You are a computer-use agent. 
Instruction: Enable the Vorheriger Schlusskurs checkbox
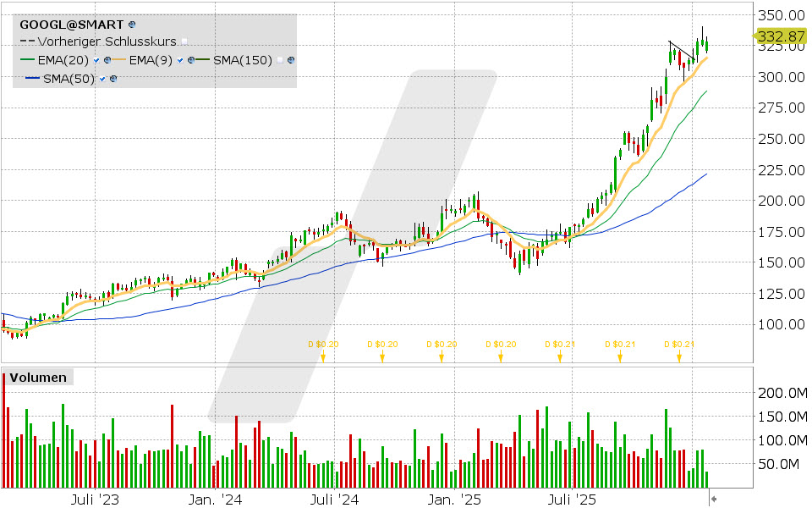point(184,41)
